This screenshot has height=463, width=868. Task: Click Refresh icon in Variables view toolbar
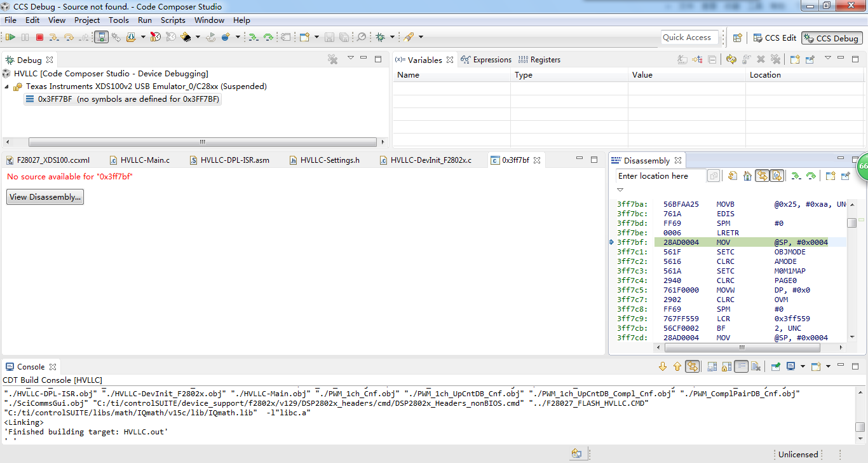coord(731,59)
